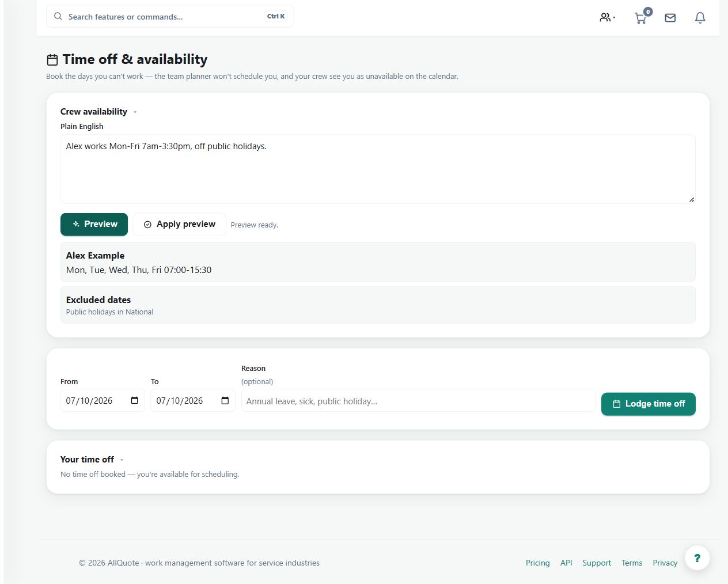Click the Excluded dates heading
728x584 pixels.
click(98, 299)
